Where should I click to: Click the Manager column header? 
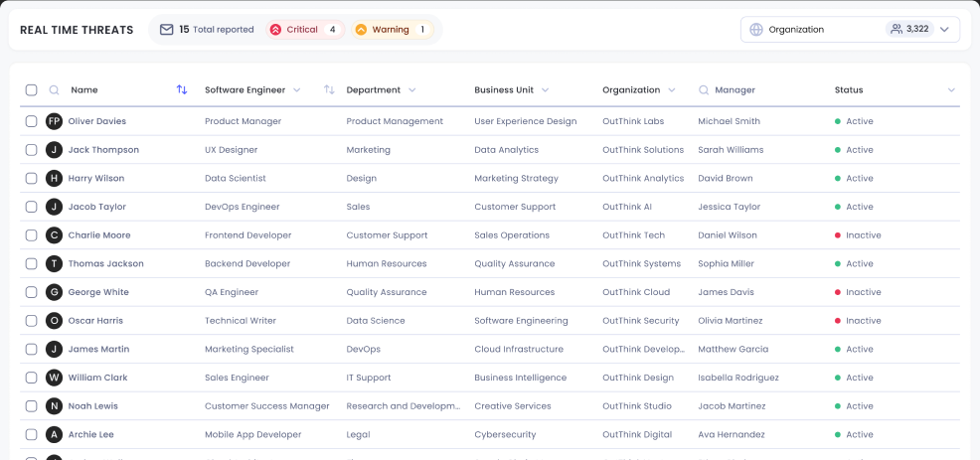[735, 90]
